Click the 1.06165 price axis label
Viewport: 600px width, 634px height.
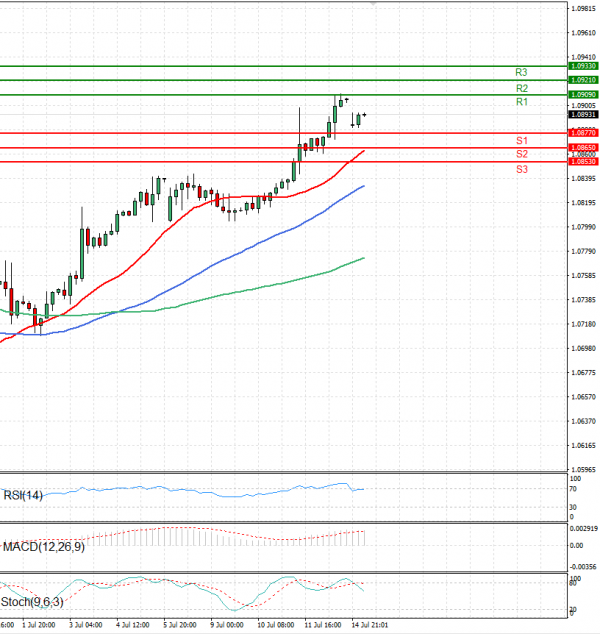tap(583, 446)
